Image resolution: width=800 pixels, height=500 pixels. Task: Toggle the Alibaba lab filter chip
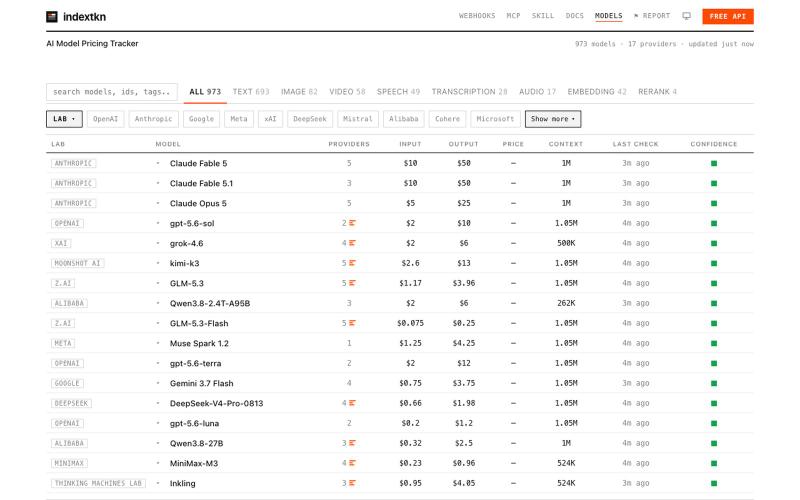(404, 119)
